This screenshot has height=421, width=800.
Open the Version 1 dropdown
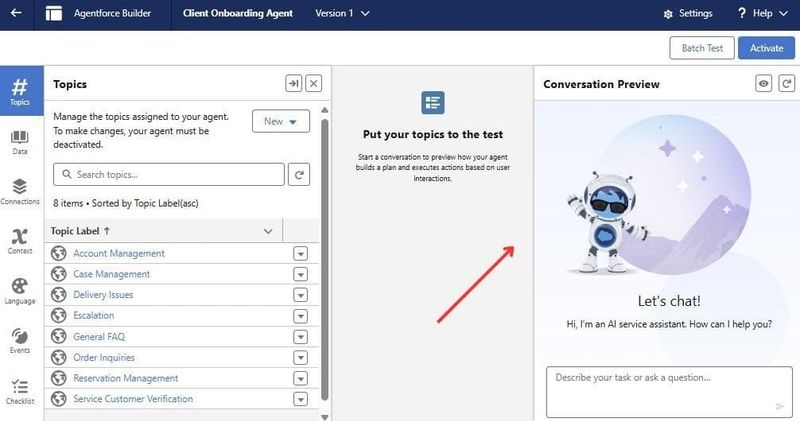[x=342, y=13]
